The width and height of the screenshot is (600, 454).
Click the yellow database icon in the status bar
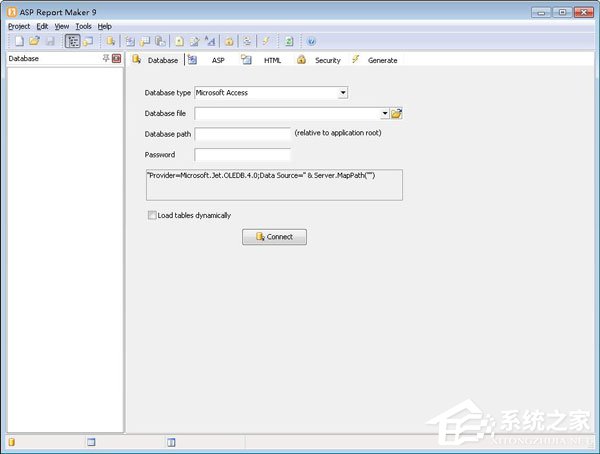click(12, 442)
